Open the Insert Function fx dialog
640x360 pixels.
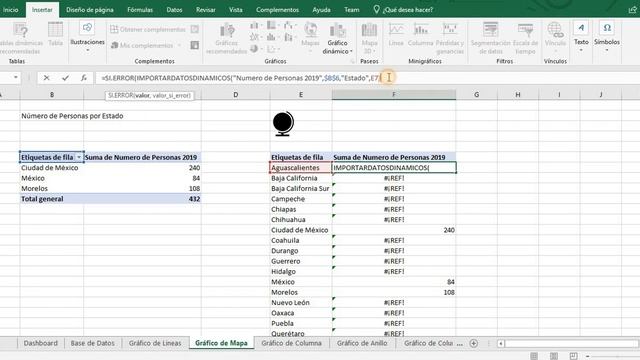[84, 78]
